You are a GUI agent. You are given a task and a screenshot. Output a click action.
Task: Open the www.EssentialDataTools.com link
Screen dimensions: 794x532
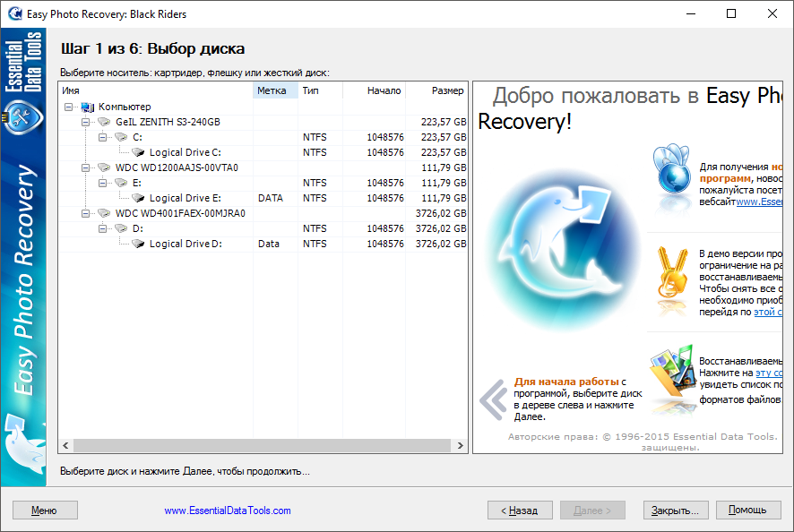click(228, 511)
